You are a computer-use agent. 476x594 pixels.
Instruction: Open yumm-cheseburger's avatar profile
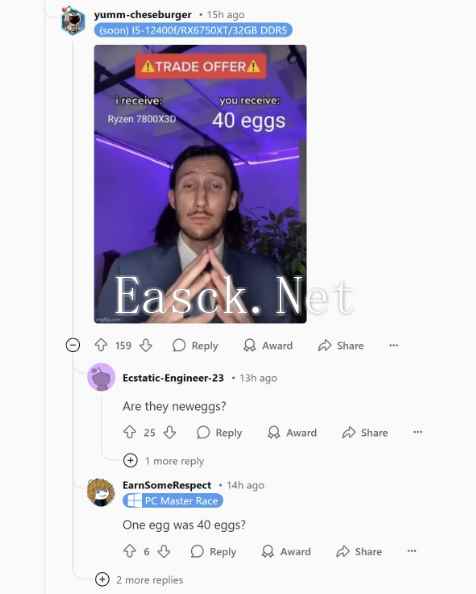pos(73,20)
